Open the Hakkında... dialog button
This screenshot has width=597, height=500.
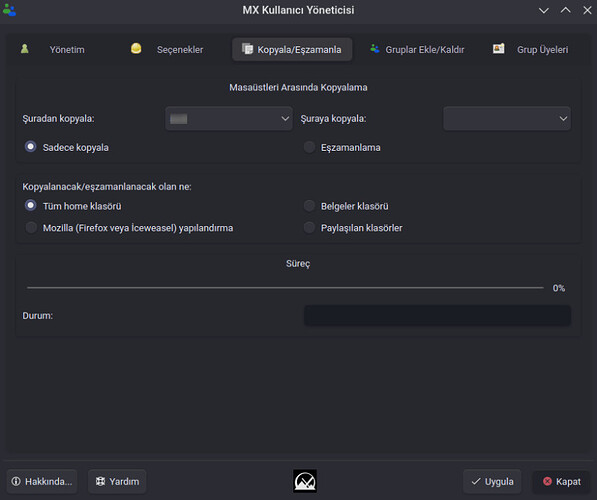pos(42,481)
